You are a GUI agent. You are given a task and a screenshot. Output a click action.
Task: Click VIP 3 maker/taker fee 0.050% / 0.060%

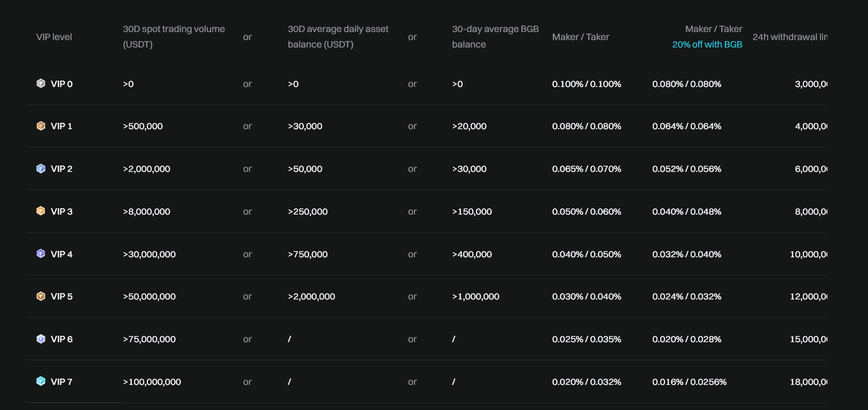pos(587,211)
